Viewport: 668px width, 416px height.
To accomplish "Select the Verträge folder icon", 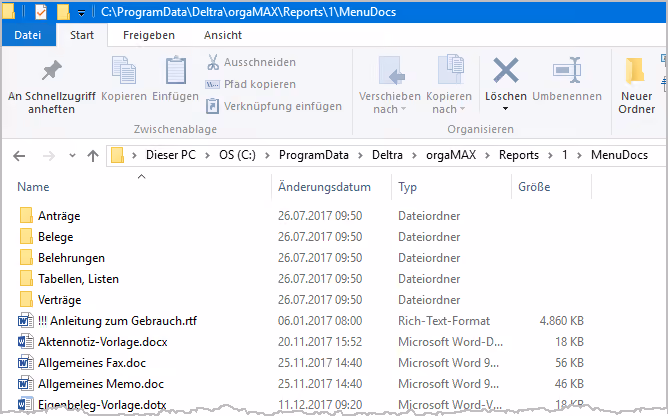I will click(x=26, y=299).
